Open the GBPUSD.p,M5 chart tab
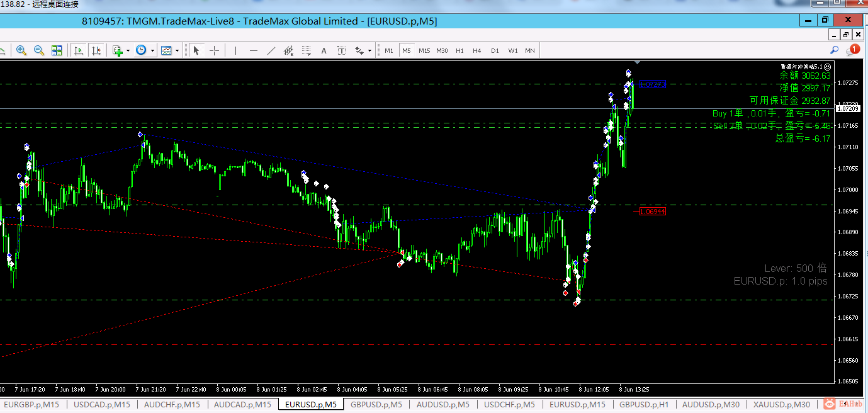Image resolution: width=868 pixels, height=413 pixels. point(376,404)
